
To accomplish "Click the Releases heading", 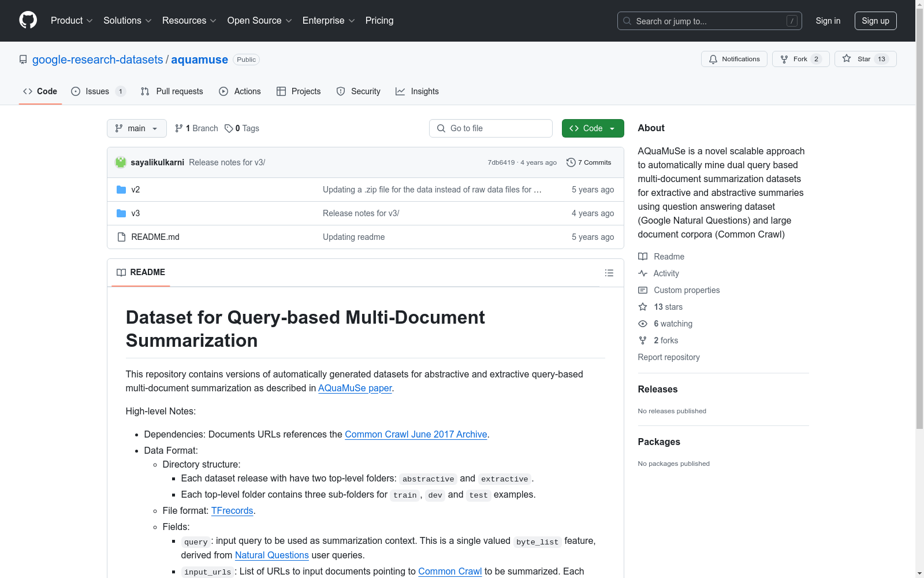I will click(658, 389).
